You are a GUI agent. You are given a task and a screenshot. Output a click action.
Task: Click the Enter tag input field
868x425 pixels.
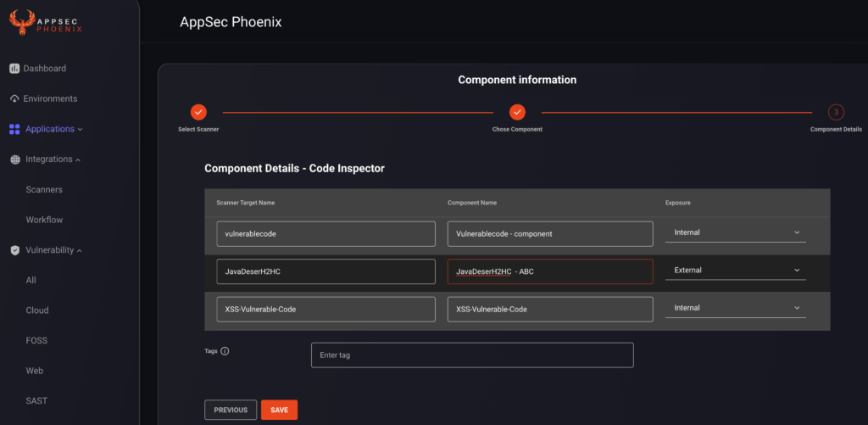click(472, 355)
